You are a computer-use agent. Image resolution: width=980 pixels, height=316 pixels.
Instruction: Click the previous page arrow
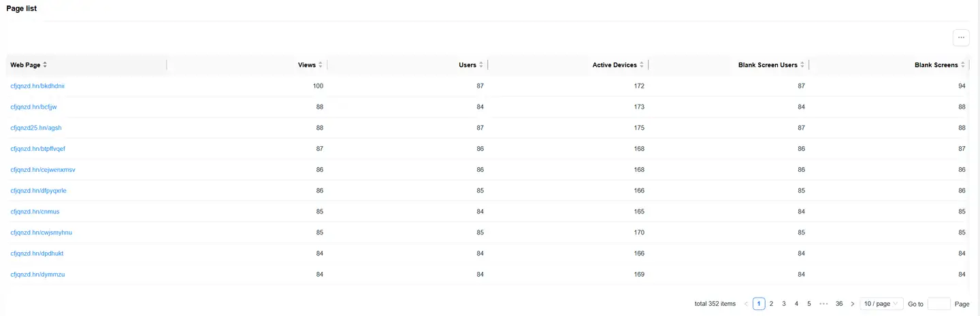tap(746, 304)
